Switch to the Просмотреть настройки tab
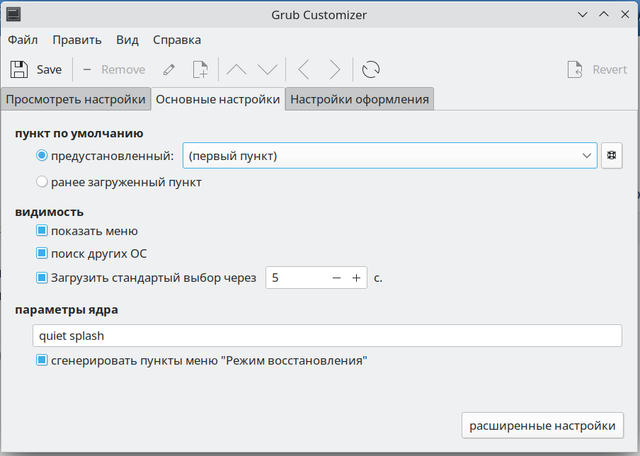640x456 pixels. click(76, 99)
